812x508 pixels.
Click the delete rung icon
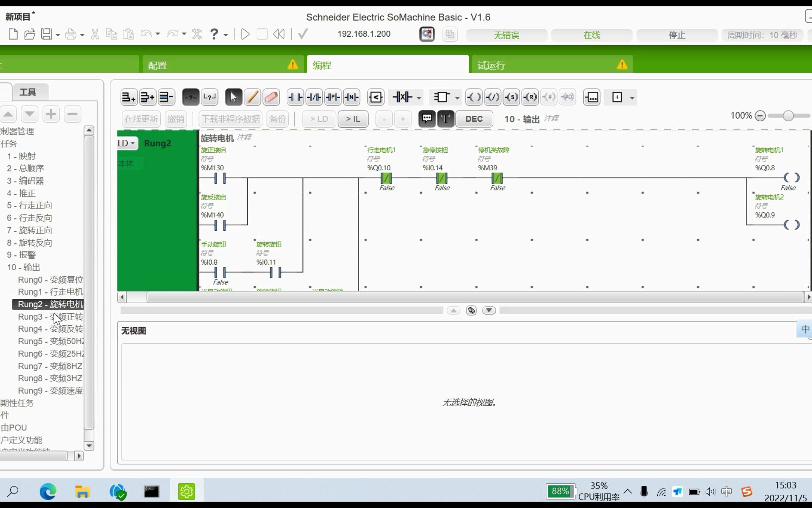tap(166, 97)
